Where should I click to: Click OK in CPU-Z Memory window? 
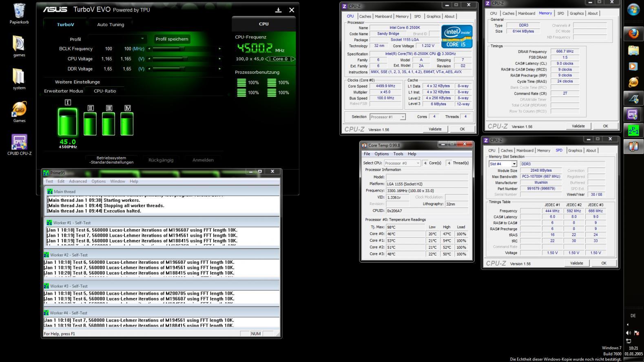tap(605, 126)
